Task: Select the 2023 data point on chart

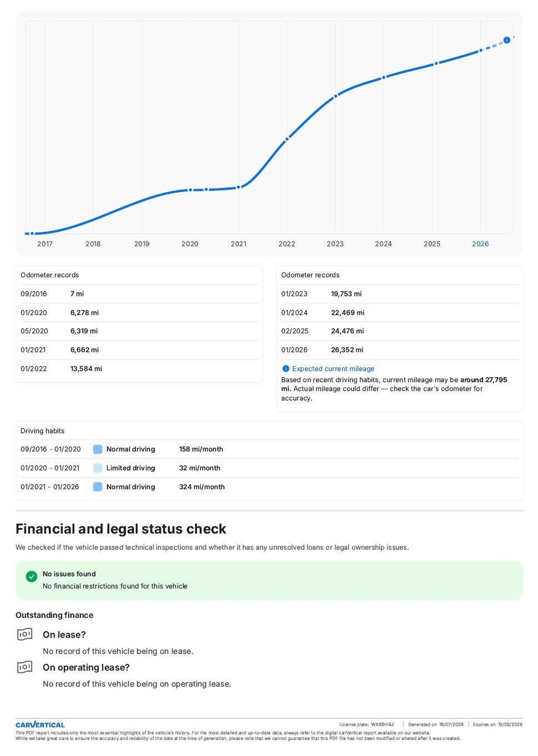Action: pos(335,96)
